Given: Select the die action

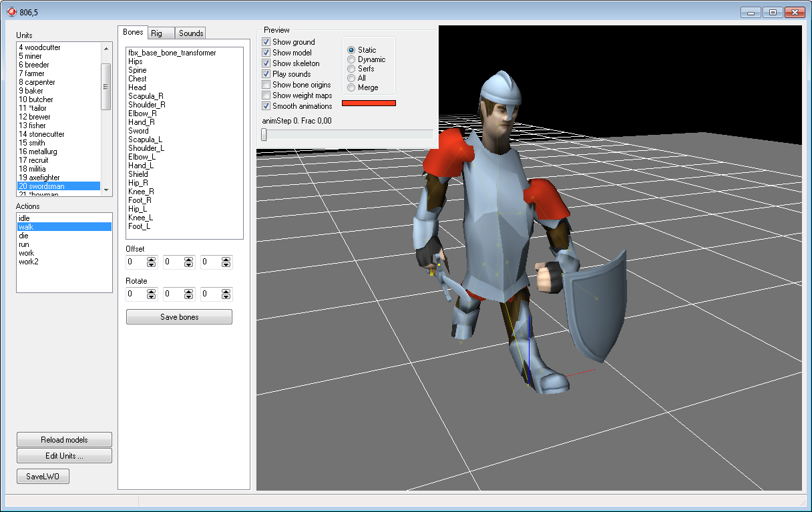Looking at the screenshot, I should (64, 236).
